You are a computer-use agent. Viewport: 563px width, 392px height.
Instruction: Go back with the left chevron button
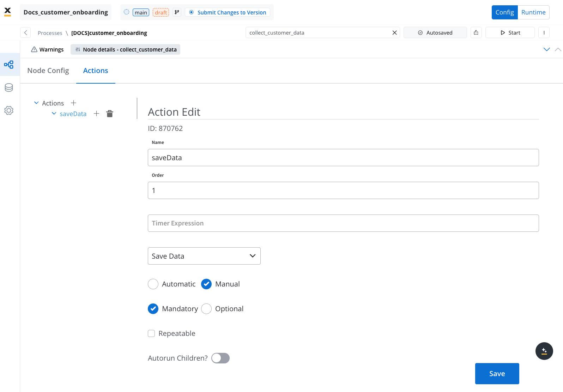[25, 33]
